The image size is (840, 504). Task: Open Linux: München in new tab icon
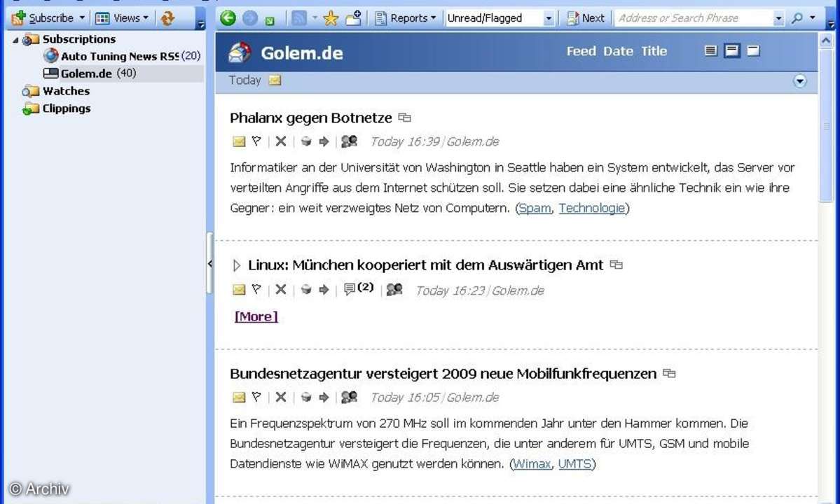coord(617,265)
